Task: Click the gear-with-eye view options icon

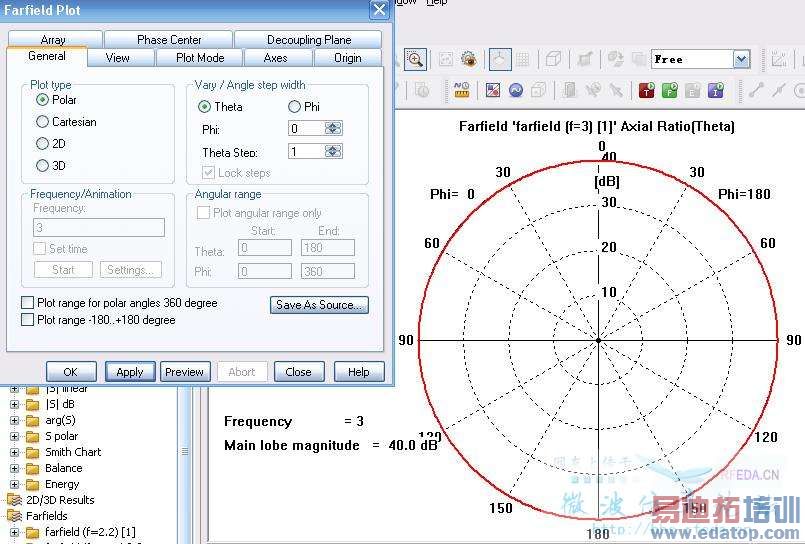Action: coord(468,60)
